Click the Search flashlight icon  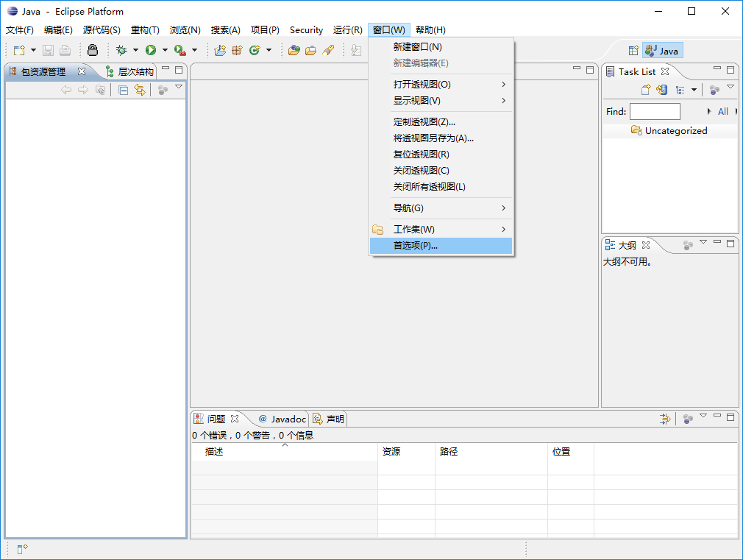point(328,50)
